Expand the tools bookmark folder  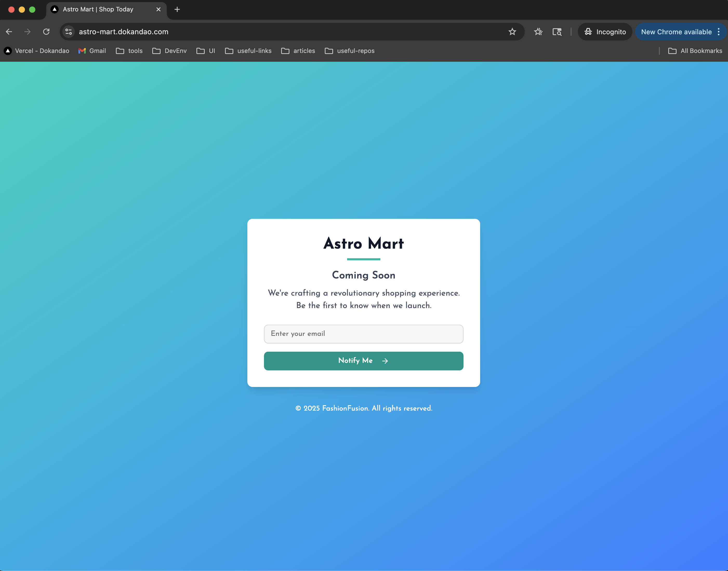(129, 51)
